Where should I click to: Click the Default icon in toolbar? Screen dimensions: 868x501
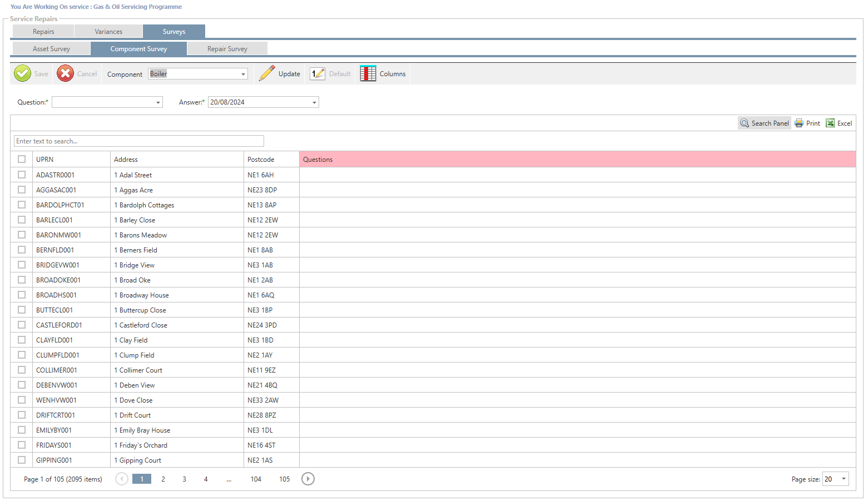318,73
